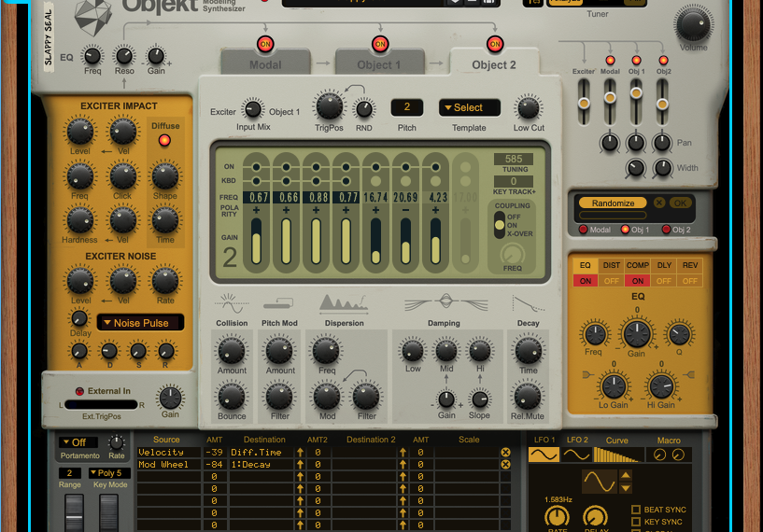The height and width of the screenshot is (532, 763).
Task: Select the LFO 1 sine waveform icon
Action: tap(544, 455)
